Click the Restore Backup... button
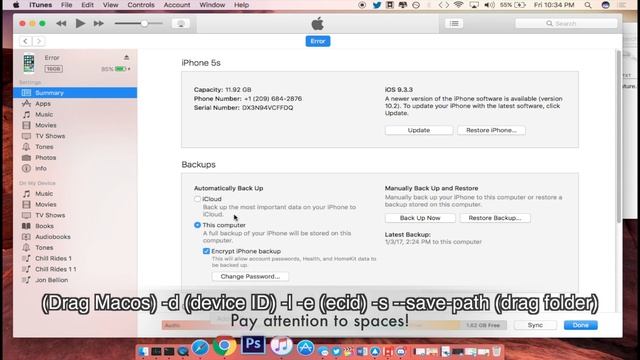640x360 pixels. pyautogui.click(x=495, y=218)
